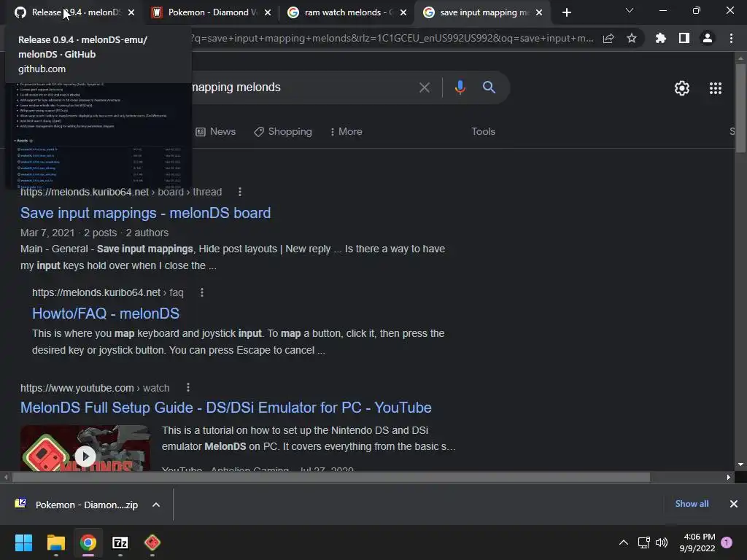747x560 pixels.
Task: Open melonDS from the taskbar
Action: [152, 542]
